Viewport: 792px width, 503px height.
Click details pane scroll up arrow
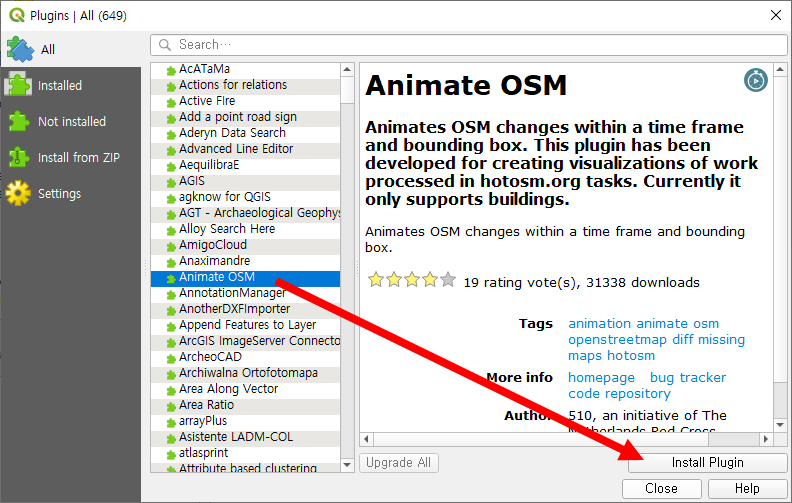pos(780,70)
